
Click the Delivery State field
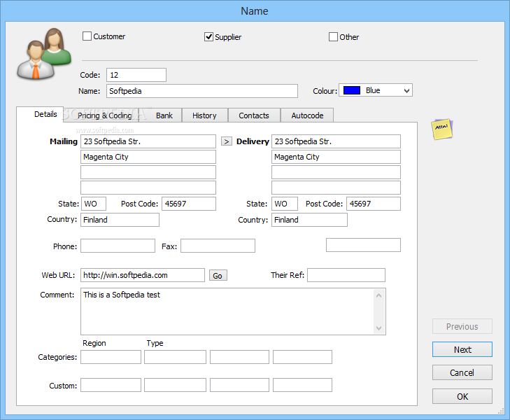coord(285,204)
